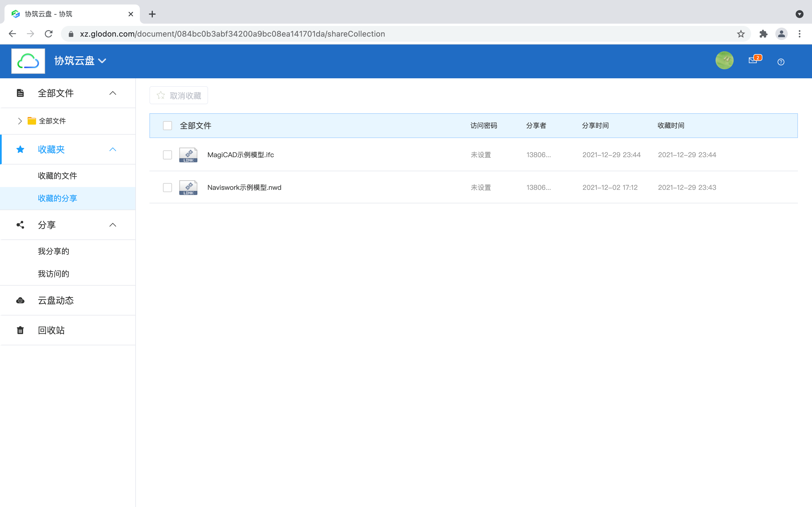Collapse the 全部文件 section chevron
Screen dimensions: 812x507
click(113, 93)
